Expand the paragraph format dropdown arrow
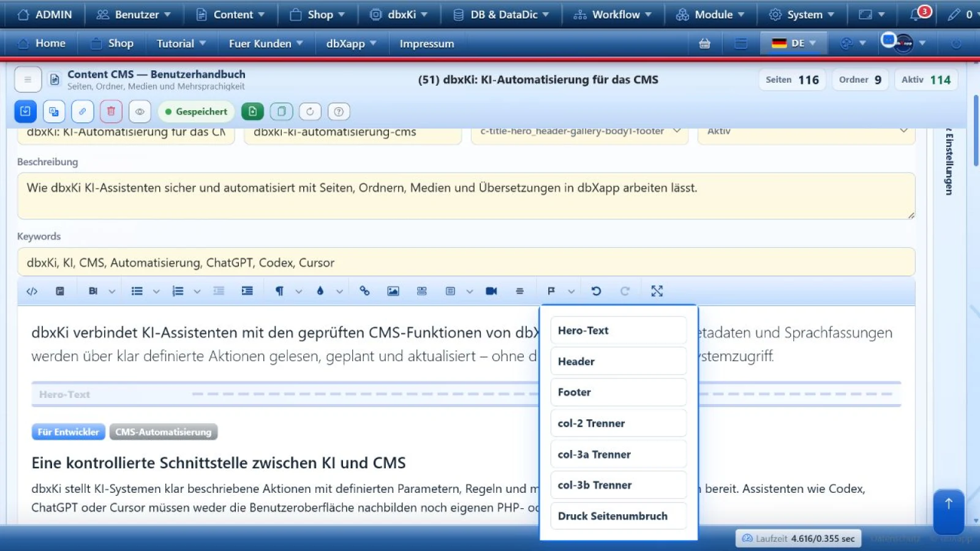This screenshot has height=551, width=980. (299, 291)
